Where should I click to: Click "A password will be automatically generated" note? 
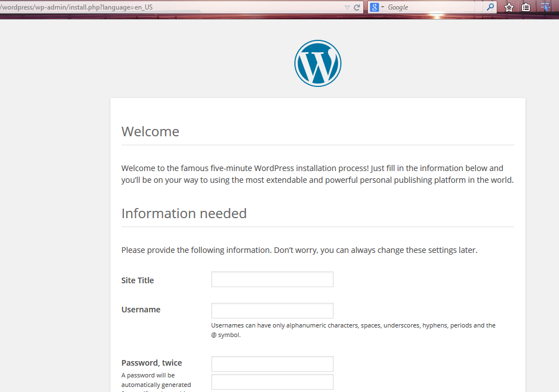pos(156,382)
